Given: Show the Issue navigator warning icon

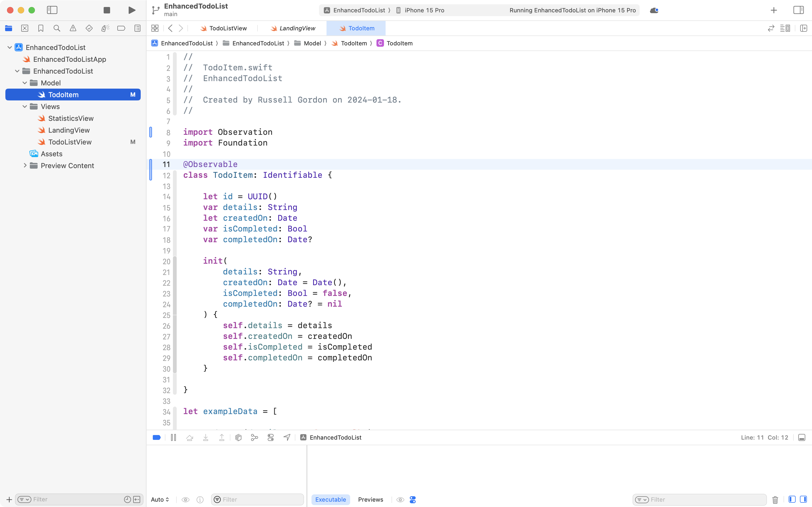Looking at the screenshot, I should tap(73, 28).
